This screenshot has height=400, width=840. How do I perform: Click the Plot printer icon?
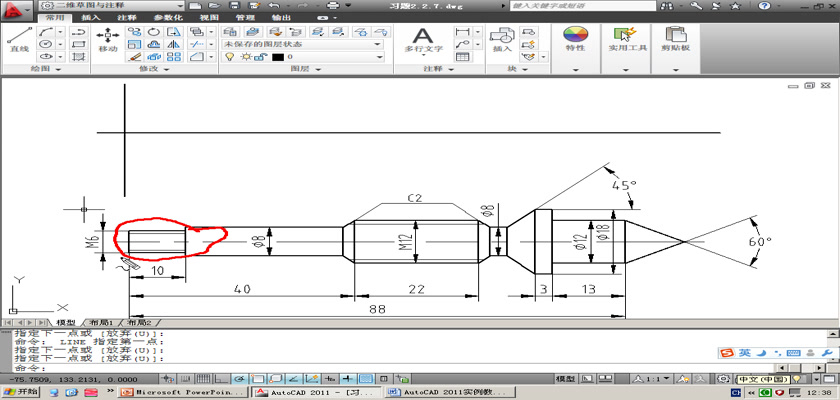coord(333,5)
